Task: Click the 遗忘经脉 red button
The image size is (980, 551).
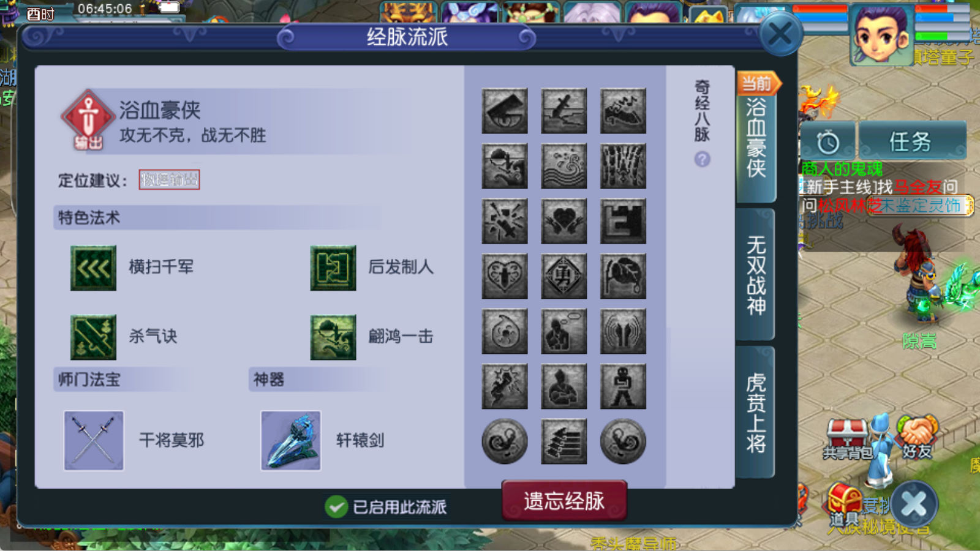Action: point(564,501)
